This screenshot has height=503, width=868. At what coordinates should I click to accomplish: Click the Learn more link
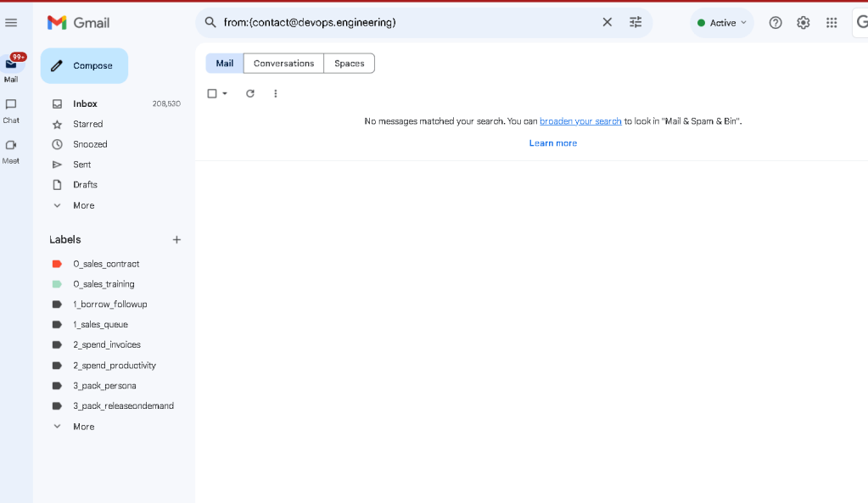click(553, 143)
